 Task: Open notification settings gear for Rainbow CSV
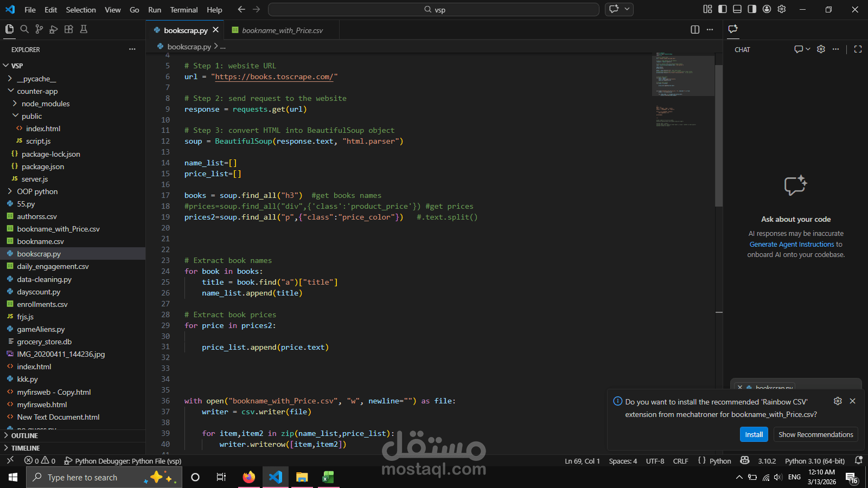[x=838, y=401]
